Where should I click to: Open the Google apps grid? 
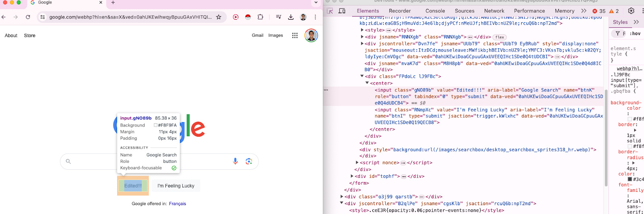click(295, 35)
